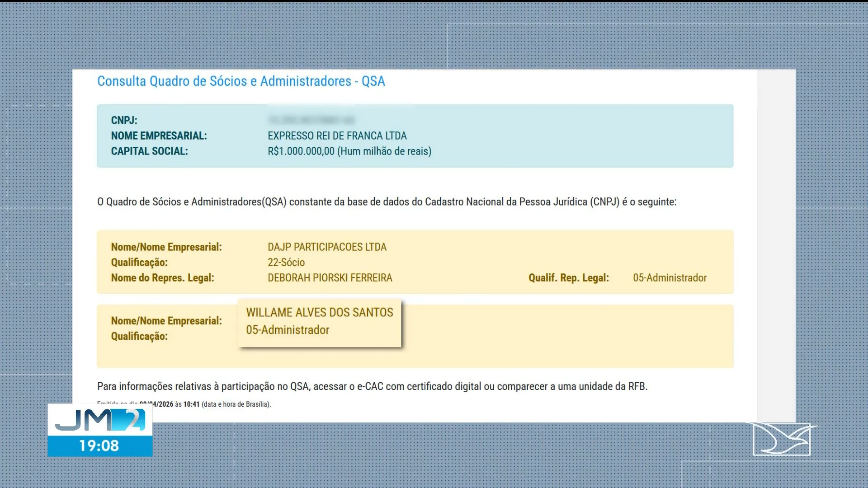Click the Nome do Repres. Legal label

tap(162, 278)
